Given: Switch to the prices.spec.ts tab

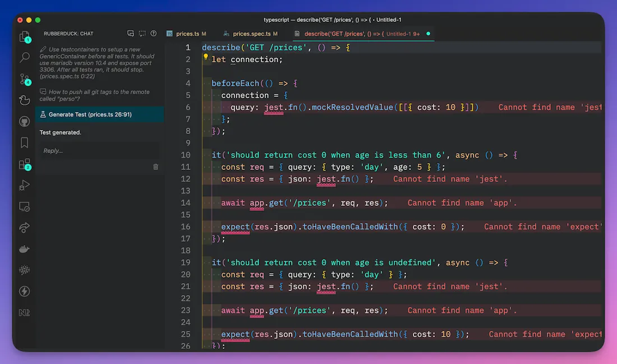Looking at the screenshot, I should pyautogui.click(x=251, y=34).
